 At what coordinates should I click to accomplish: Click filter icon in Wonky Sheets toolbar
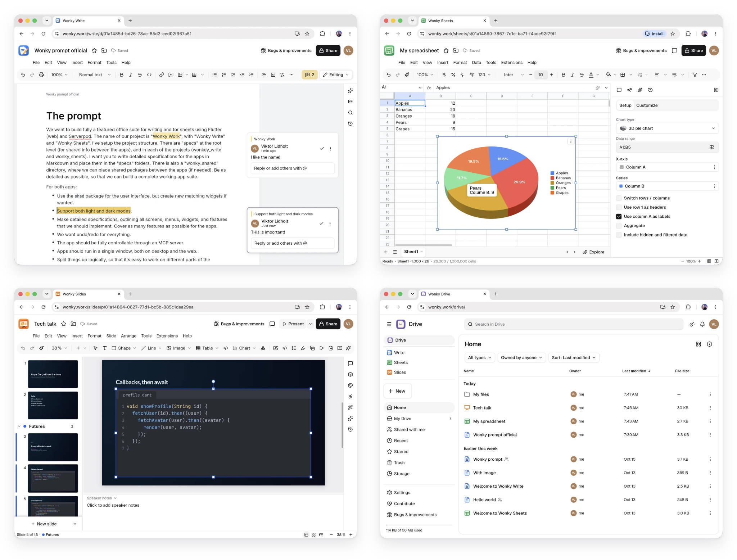[695, 75]
